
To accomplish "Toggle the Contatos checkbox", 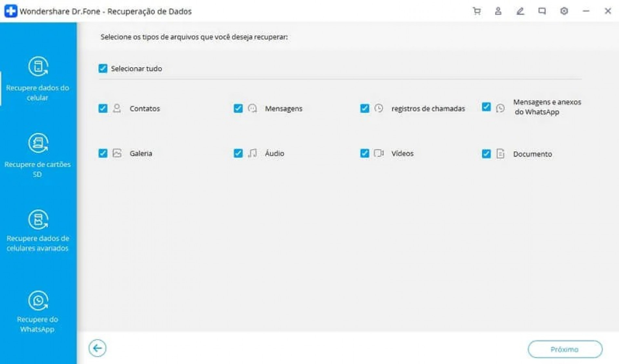I will [x=103, y=108].
